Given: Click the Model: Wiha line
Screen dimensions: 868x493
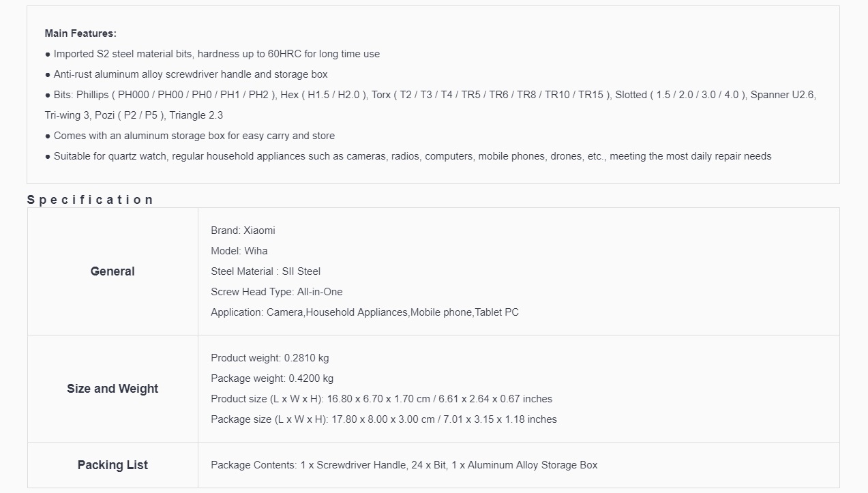Looking at the screenshot, I should point(239,251).
